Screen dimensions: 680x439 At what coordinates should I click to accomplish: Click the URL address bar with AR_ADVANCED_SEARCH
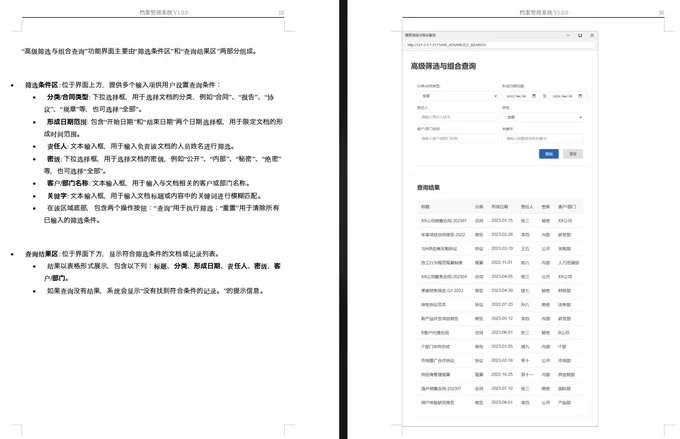pos(500,45)
